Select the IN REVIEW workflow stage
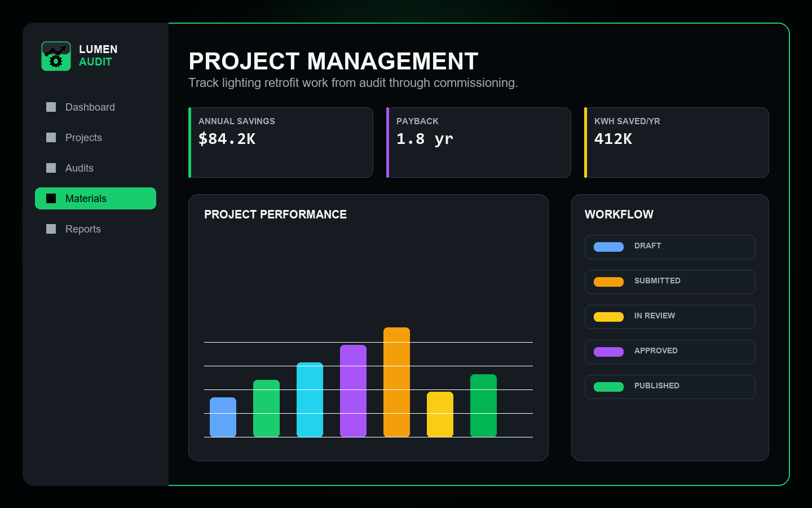This screenshot has width=812, height=508. click(x=670, y=317)
